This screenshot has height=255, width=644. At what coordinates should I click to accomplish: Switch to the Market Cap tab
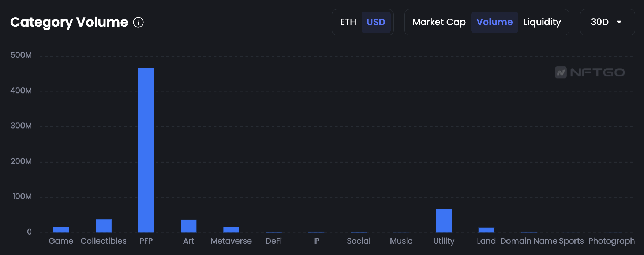[439, 22]
